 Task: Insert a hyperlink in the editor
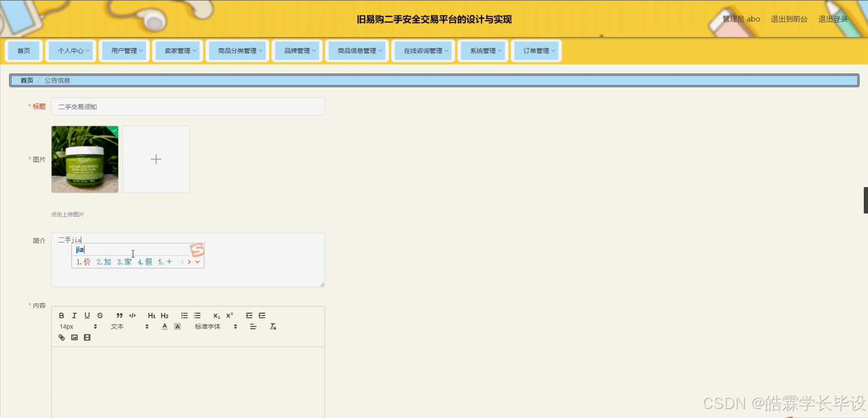click(x=61, y=338)
